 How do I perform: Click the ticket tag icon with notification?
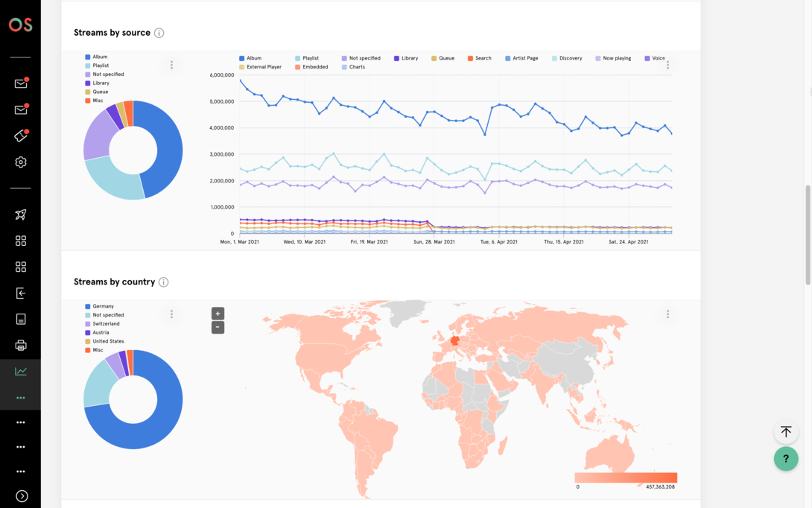coord(21,136)
